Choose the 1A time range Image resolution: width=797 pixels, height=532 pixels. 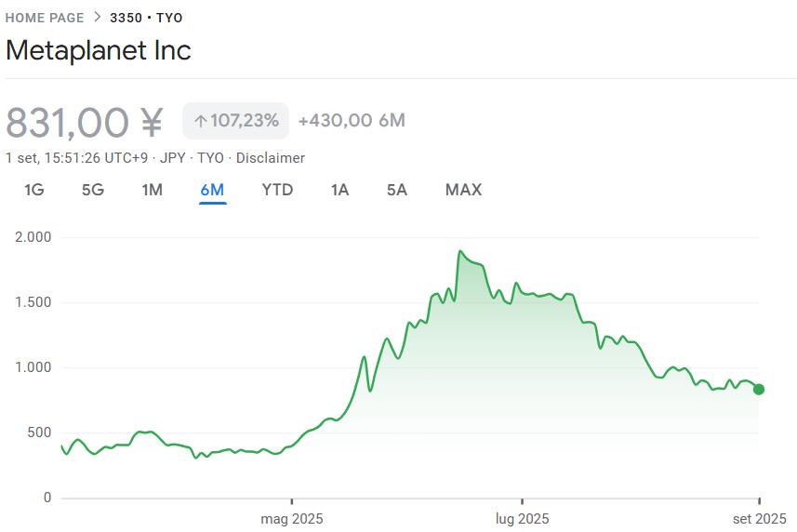click(x=339, y=190)
